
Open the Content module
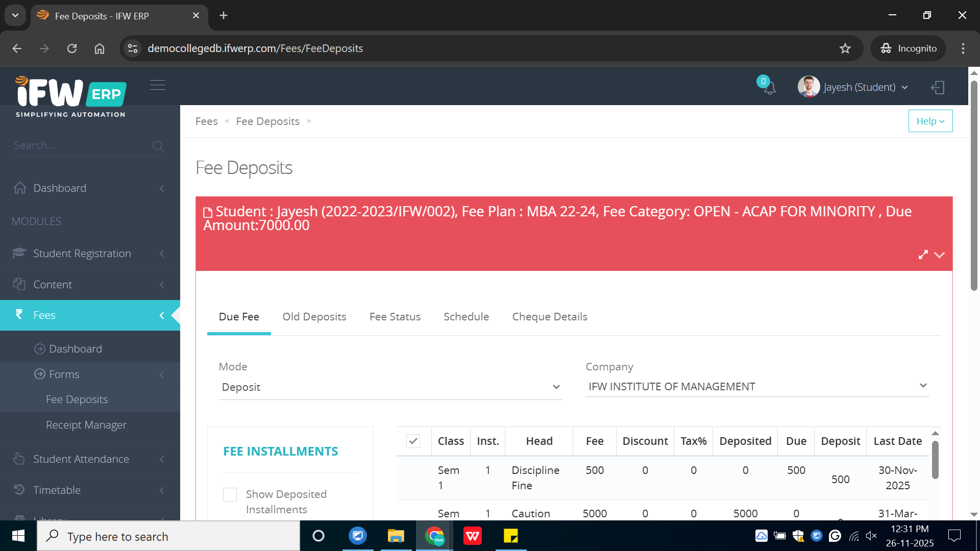pos(90,285)
